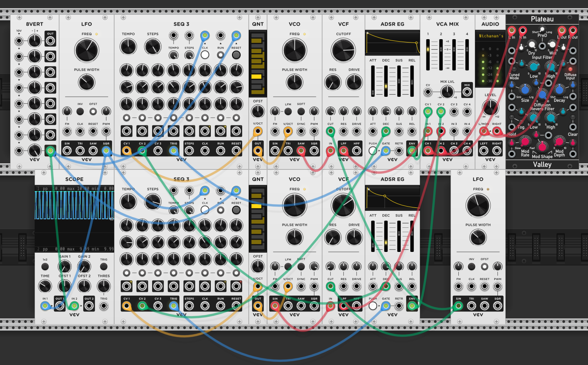The width and height of the screenshot is (588, 365).
Task: Click the CV 4 port on VCA MIX
Action: click(x=467, y=111)
